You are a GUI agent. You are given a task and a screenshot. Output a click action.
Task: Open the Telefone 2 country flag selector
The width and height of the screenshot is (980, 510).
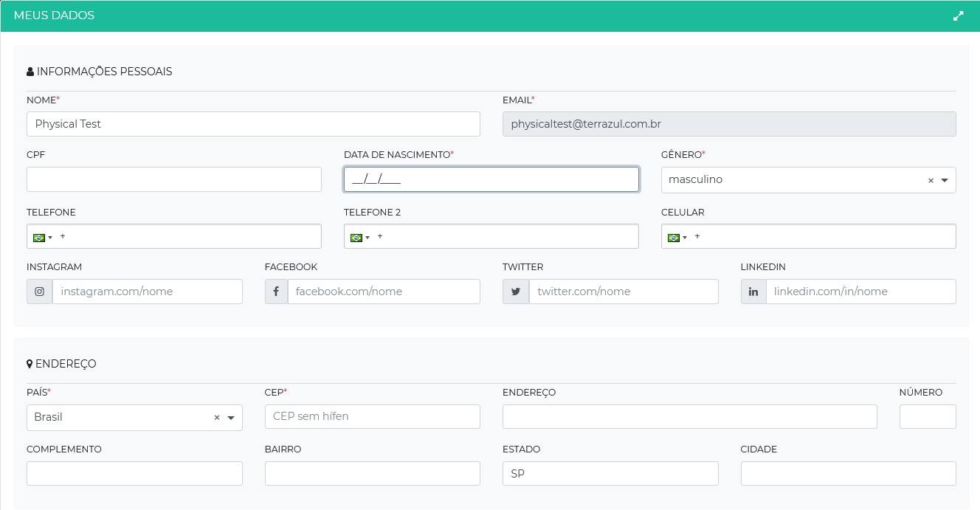coord(358,237)
